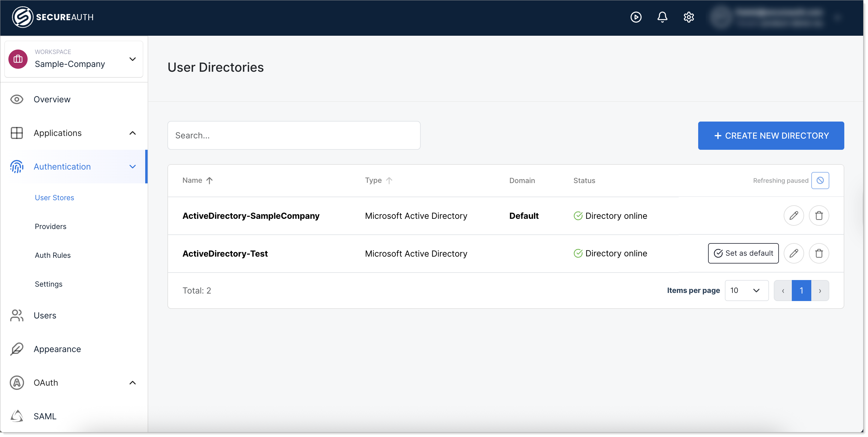The width and height of the screenshot is (868, 437).
Task: Go to Providers submenu item
Action: (x=50, y=227)
